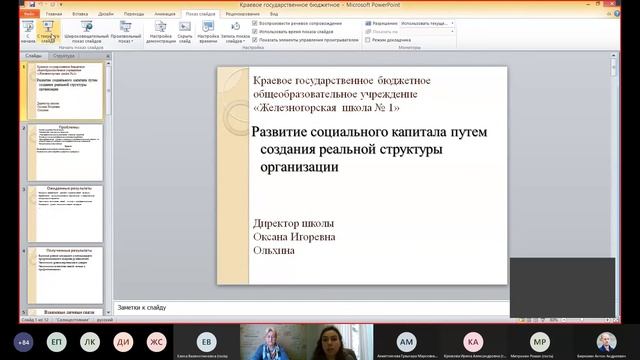The image size is (640, 360).
Task: Open the Файл tab
Action: tap(29, 14)
